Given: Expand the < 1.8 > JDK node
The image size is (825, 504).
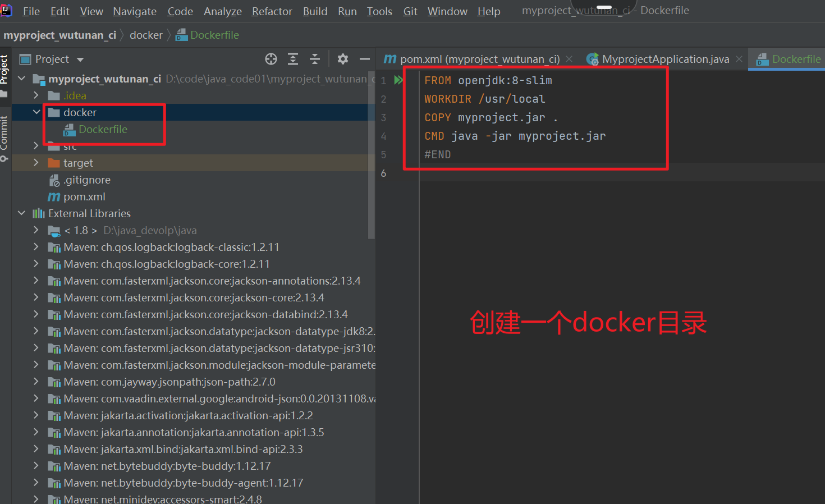Looking at the screenshot, I should tap(36, 230).
